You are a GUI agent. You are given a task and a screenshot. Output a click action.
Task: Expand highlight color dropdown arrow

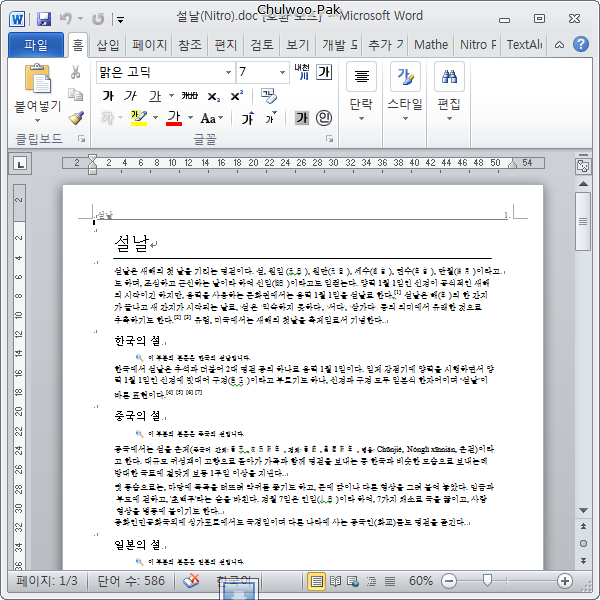pyautogui.click(x=155, y=117)
